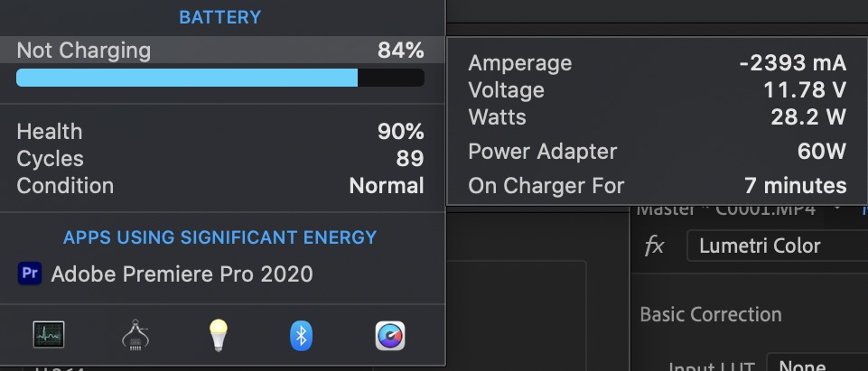The height and width of the screenshot is (371, 868).
Task: Open the Input LUT dropdown showing None
Action: pos(815,366)
